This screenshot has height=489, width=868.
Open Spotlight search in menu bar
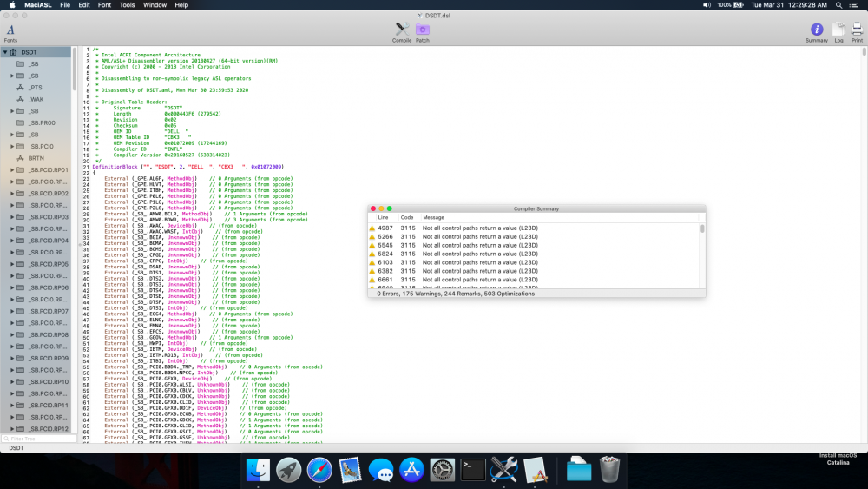tap(838, 5)
